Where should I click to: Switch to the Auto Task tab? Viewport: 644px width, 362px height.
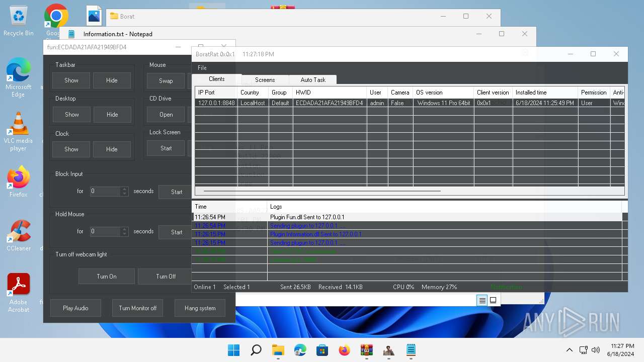coord(313,80)
